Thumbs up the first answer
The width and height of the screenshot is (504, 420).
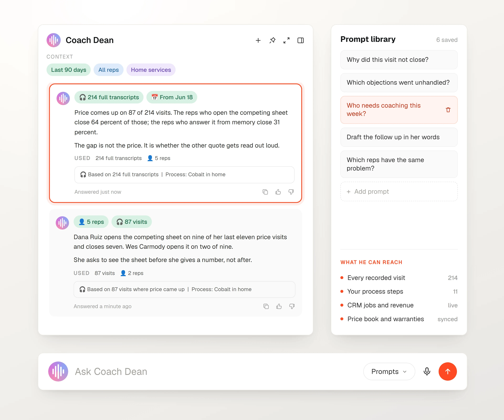point(278,192)
